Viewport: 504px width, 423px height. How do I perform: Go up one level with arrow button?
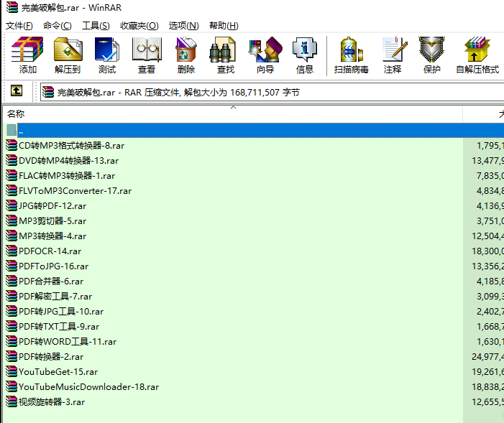pos(17,91)
